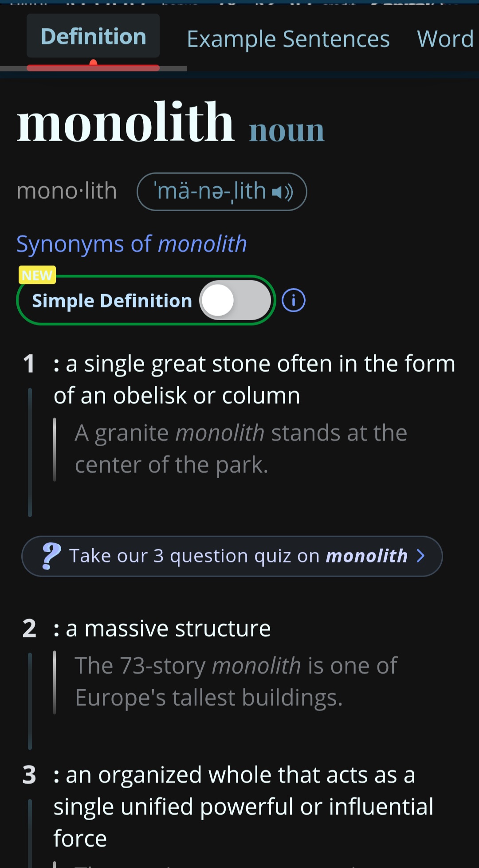Toggle the Simple Definition switch
The height and width of the screenshot is (868, 479).
235,300
